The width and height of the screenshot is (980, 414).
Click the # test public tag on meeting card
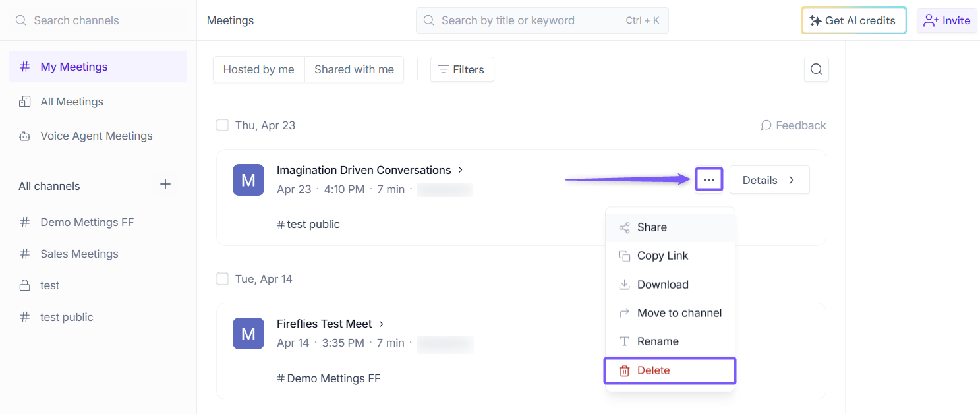pyautogui.click(x=308, y=224)
